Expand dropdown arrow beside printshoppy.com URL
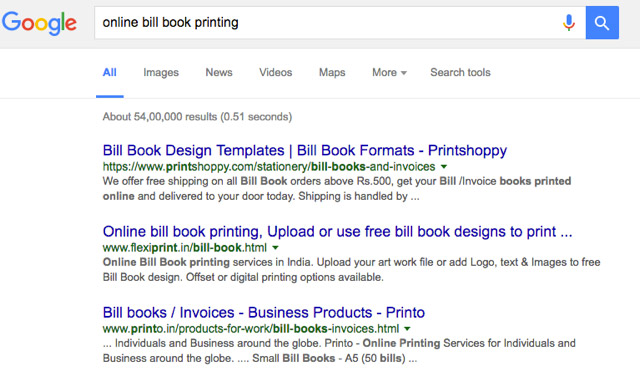This screenshot has width=640, height=377. pos(444,167)
